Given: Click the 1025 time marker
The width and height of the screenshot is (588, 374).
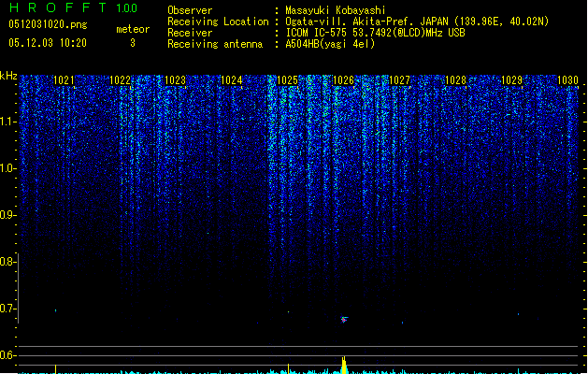Looking at the screenshot, I should click(x=287, y=80).
